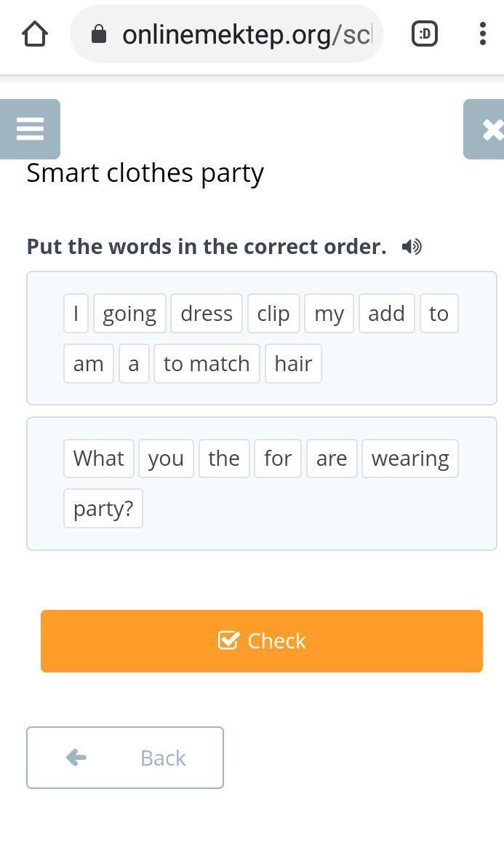This screenshot has width=504, height=861.
Task: Open the hamburger sidebar menu
Action: pyautogui.click(x=30, y=129)
